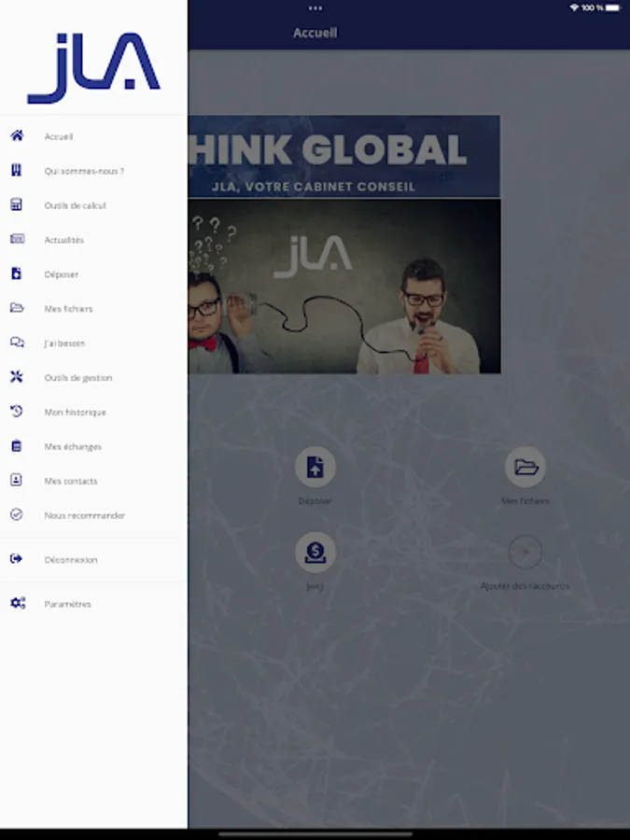Viewport: 630px width, 840px height.
Task: Tap the contact card icon for Mes contacts
Action: point(16,480)
